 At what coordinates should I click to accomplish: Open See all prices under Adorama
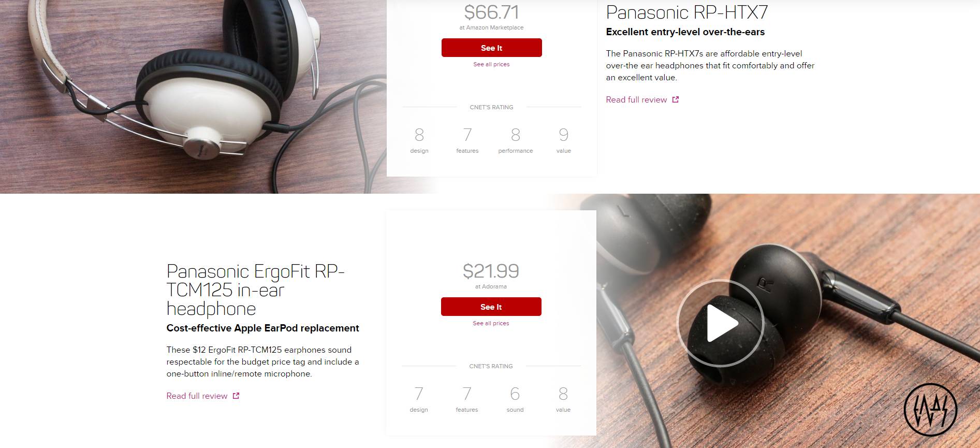[491, 323]
